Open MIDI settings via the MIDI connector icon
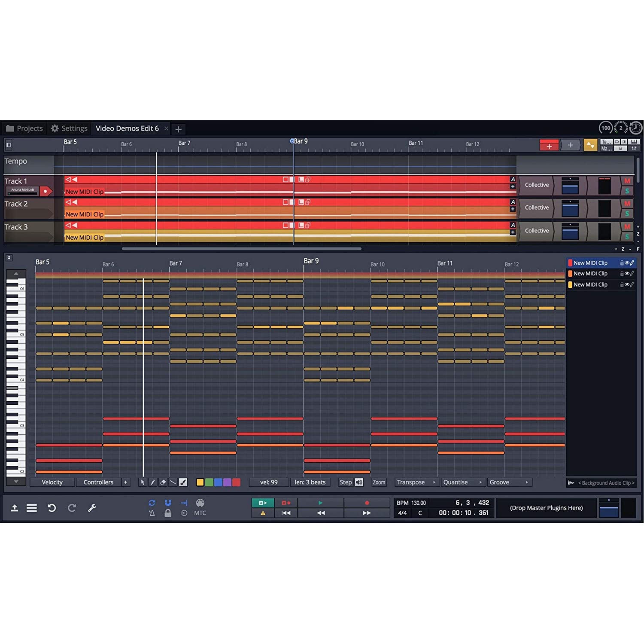Viewport: 644px width, 644px height. tap(200, 503)
